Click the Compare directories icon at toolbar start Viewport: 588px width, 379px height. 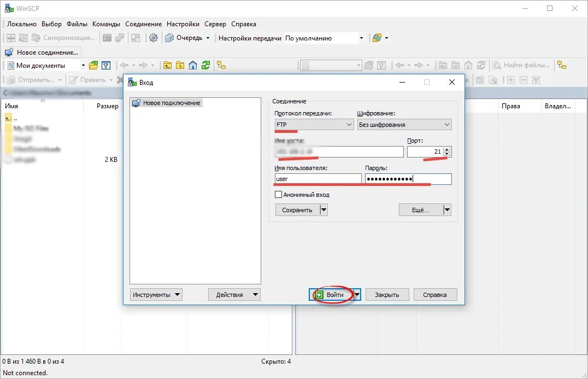[x=11, y=38]
